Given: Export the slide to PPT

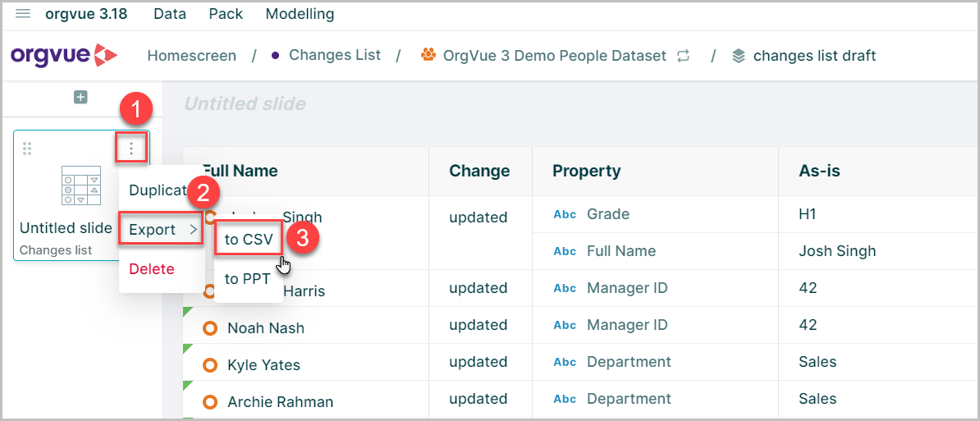Looking at the screenshot, I should [248, 279].
